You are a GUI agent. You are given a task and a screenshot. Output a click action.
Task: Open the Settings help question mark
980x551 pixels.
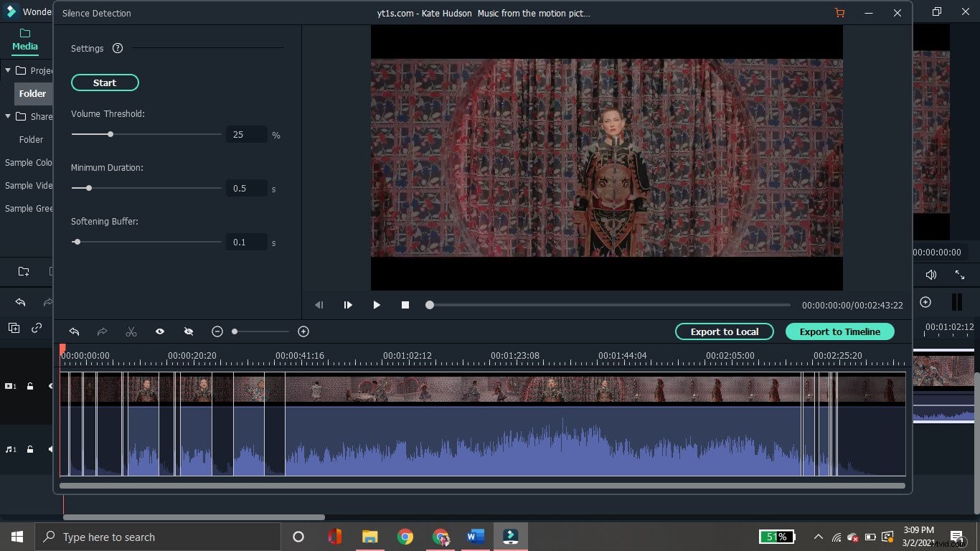(118, 48)
